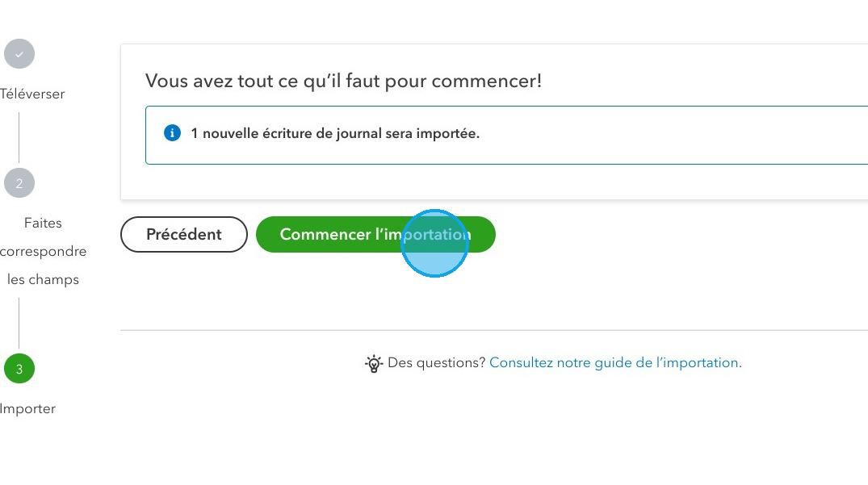Click the '1 nouvelle écriture de journal' message
This screenshot has height=485, width=868.
coord(335,133)
